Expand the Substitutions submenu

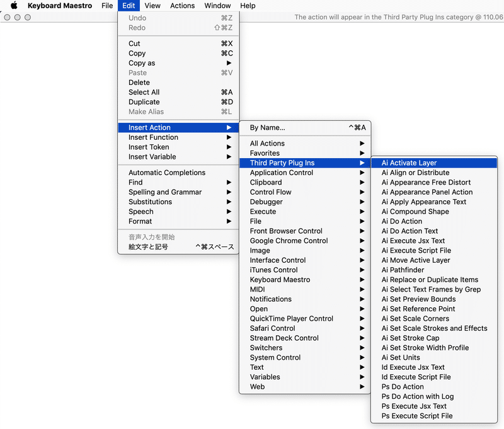(178, 202)
